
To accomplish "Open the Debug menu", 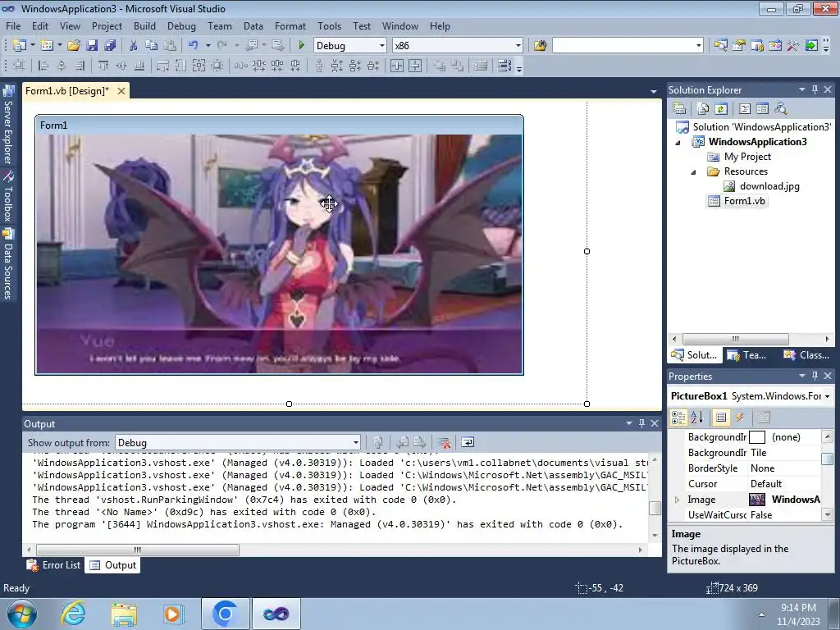I will [181, 25].
